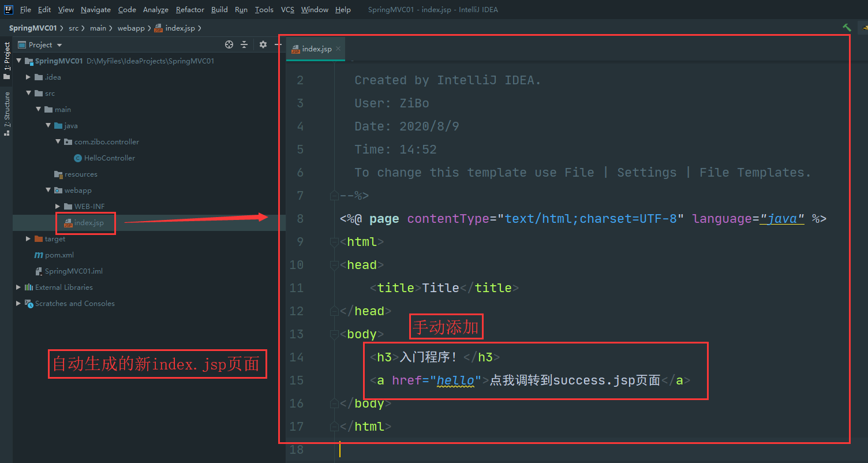Click main in the breadcrumb bar

[x=98, y=28]
